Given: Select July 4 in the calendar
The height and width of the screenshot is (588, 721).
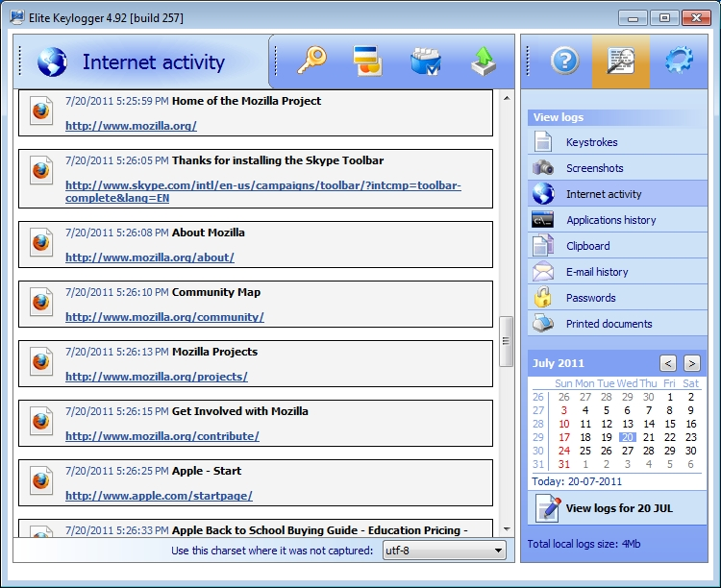Looking at the screenshot, I should [585, 410].
